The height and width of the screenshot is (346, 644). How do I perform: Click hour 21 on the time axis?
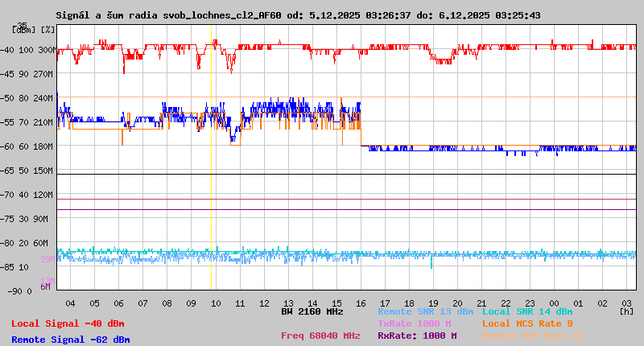tap(482, 303)
